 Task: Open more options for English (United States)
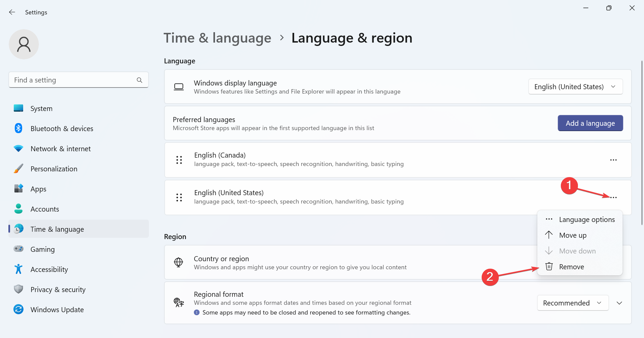point(613,198)
